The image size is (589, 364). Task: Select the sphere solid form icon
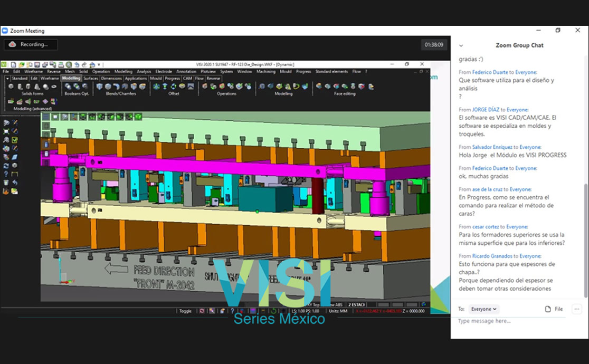45,87
